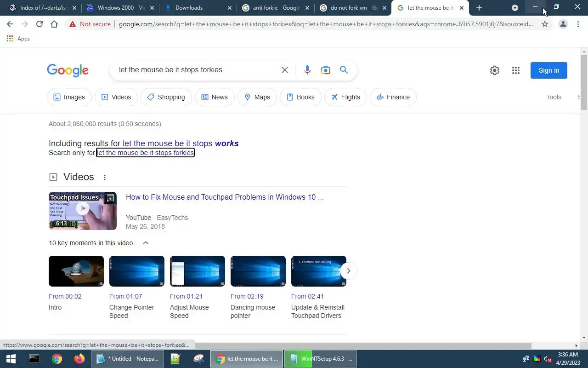The image size is (588, 368).
Task: Open the Snipping Tool taskbar icon
Action: coord(198,359)
